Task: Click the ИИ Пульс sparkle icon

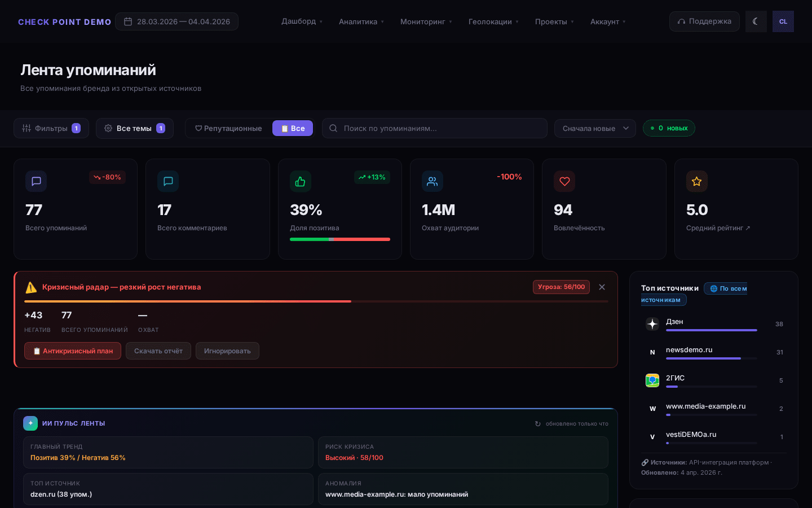Action: tap(30, 423)
